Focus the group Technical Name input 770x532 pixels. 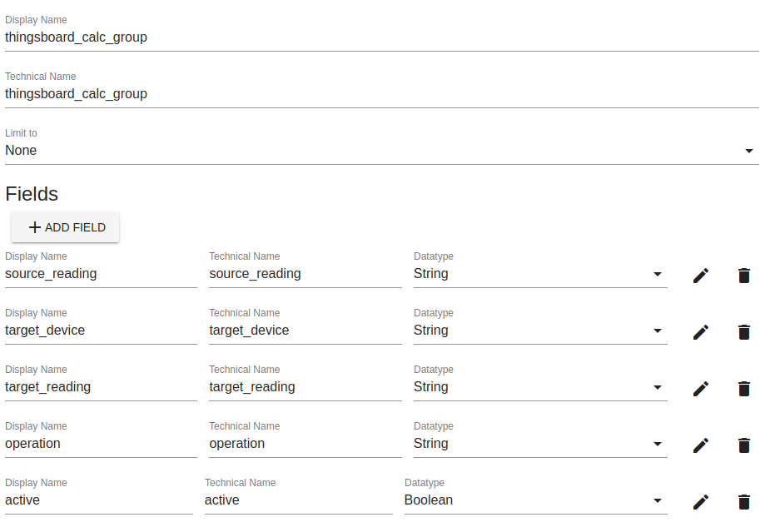(381, 94)
